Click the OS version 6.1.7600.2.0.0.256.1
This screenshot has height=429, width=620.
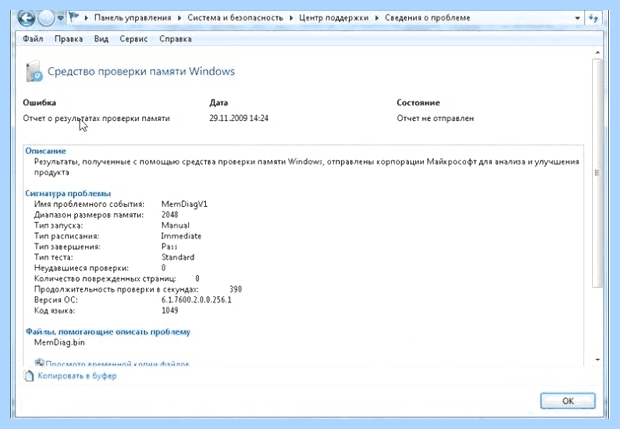(x=196, y=300)
